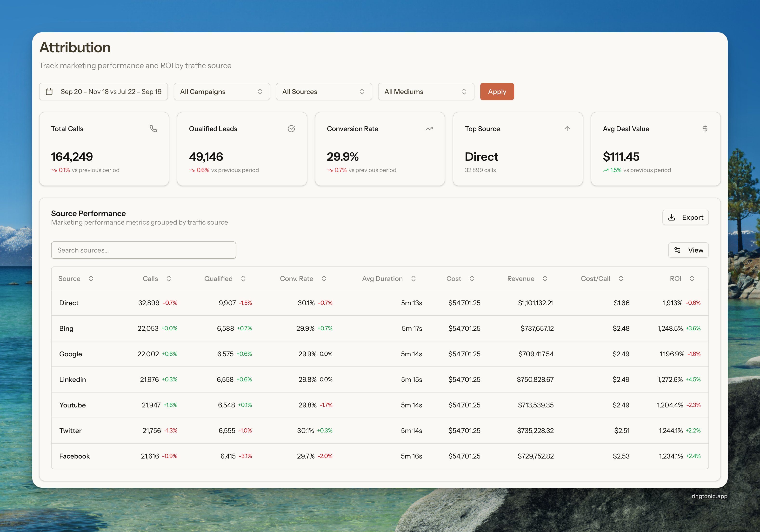Open the View column options
The image size is (760, 532).
pyautogui.click(x=688, y=250)
